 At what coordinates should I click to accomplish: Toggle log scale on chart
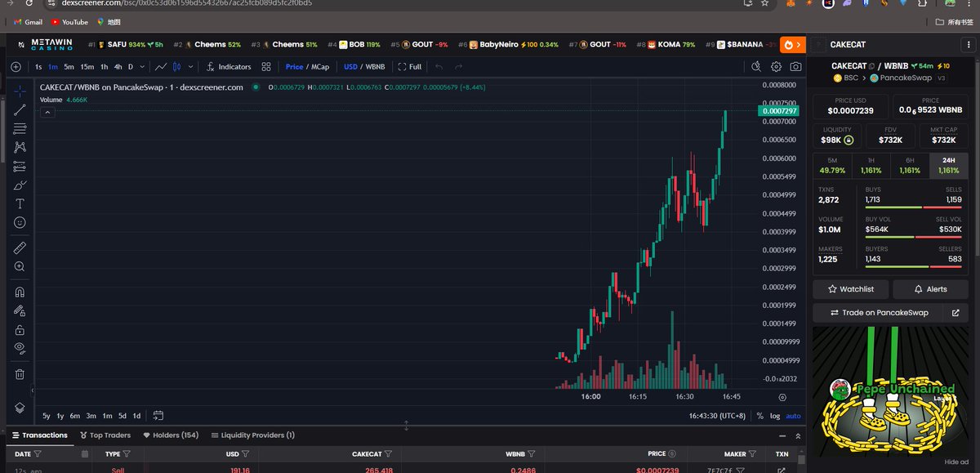coord(775,416)
